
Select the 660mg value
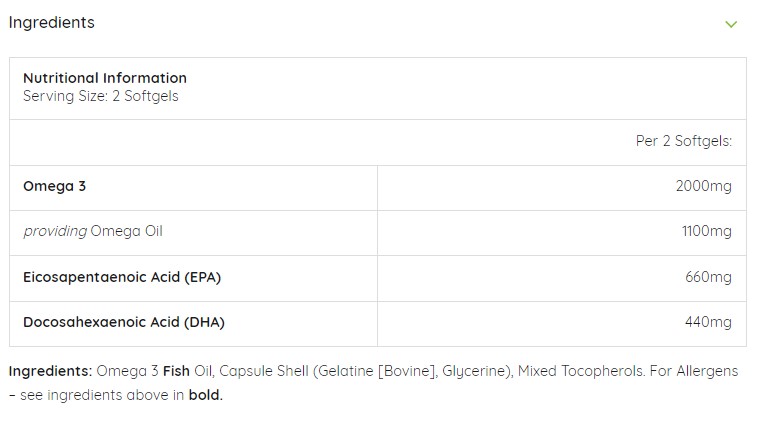point(708,277)
